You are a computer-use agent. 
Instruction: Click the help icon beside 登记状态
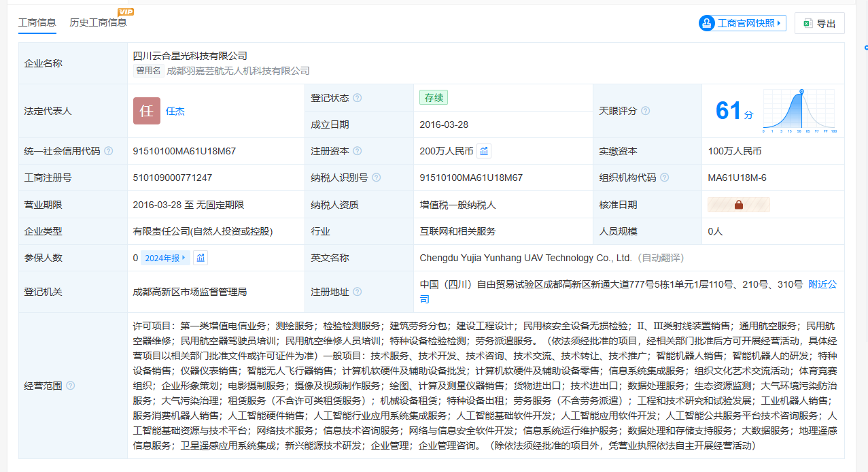(x=358, y=98)
